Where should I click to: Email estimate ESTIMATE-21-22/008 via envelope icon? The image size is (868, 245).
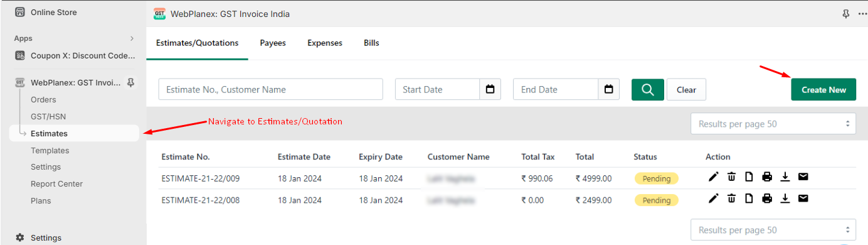pos(803,199)
